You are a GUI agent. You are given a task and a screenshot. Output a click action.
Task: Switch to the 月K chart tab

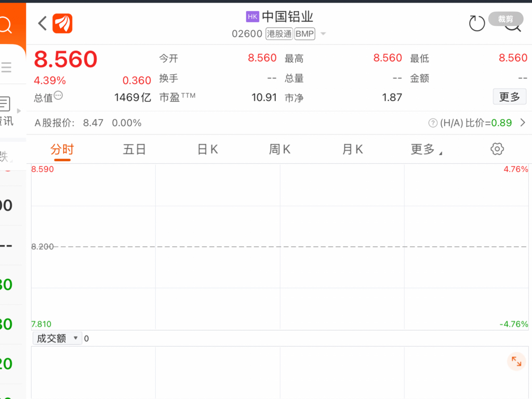pos(353,149)
